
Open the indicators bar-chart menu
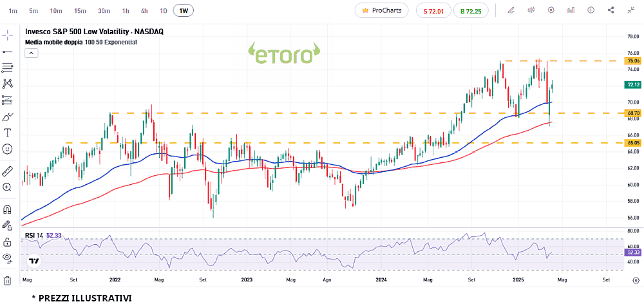571,10
